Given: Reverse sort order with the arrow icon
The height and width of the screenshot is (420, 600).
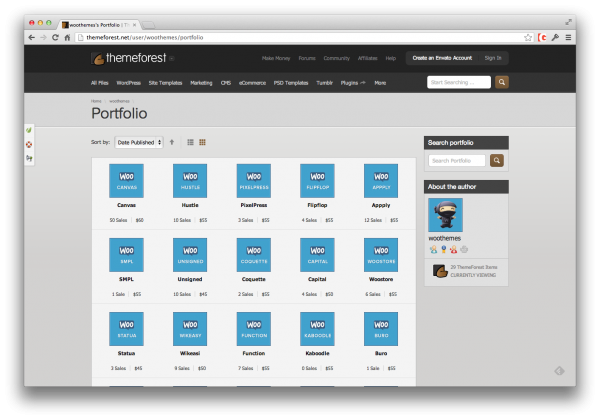Looking at the screenshot, I should 172,142.
